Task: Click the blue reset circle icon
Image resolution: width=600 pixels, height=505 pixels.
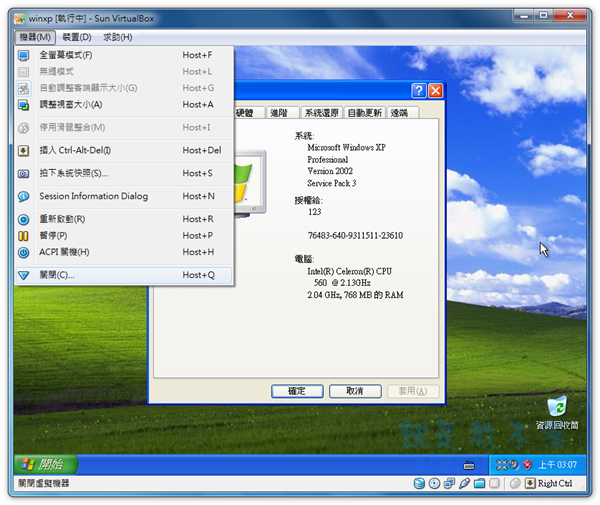Action: click(x=24, y=220)
